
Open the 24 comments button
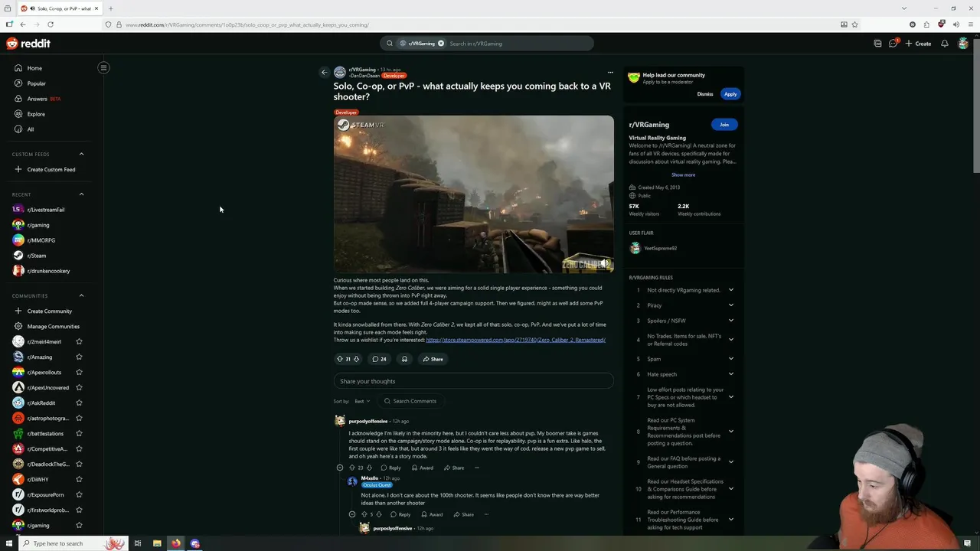pos(379,359)
